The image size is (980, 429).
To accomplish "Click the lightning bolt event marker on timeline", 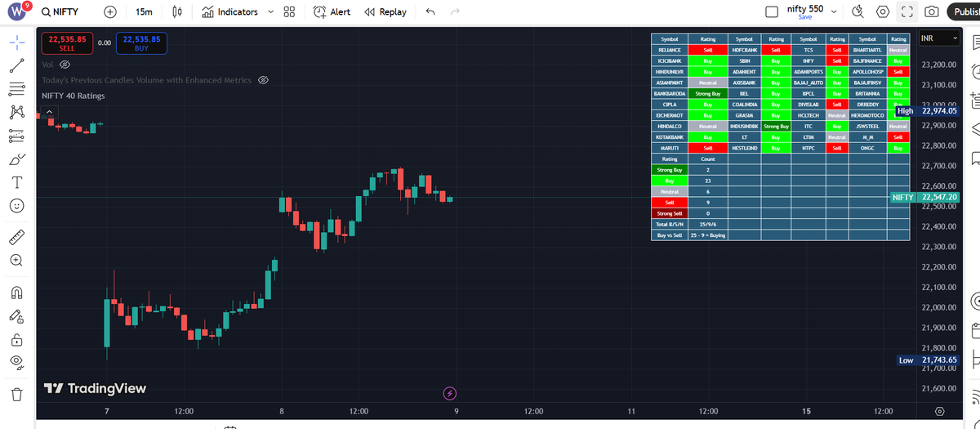I will pyautogui.click(x=449, y=394).
